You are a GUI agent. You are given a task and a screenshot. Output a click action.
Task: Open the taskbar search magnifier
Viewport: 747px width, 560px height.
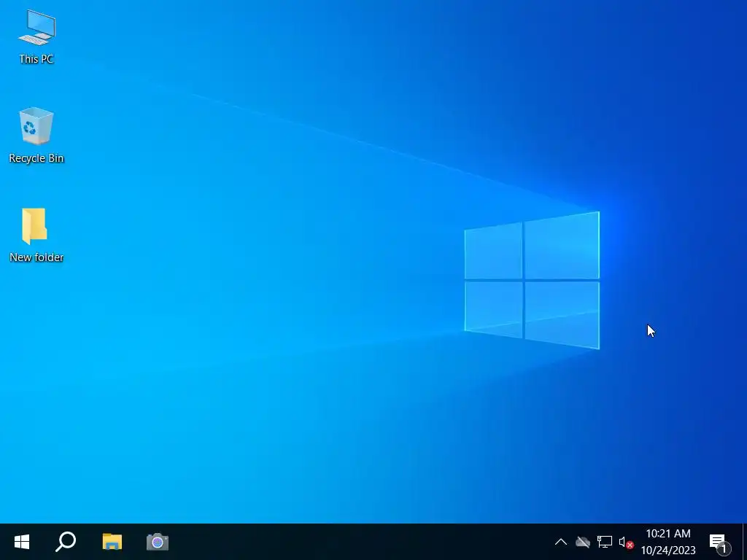click(x=66, y=542)
